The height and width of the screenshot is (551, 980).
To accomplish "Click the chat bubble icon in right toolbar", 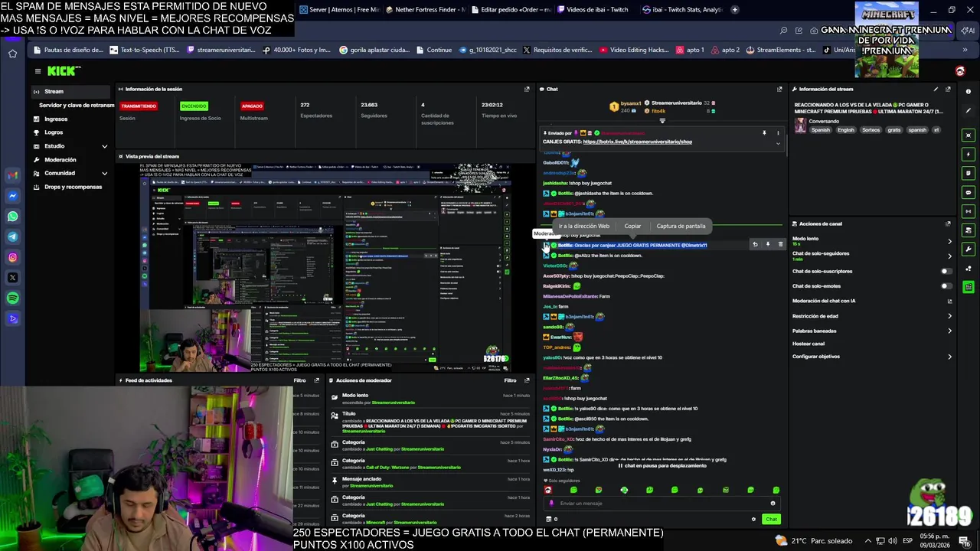I will click(969, 192).
